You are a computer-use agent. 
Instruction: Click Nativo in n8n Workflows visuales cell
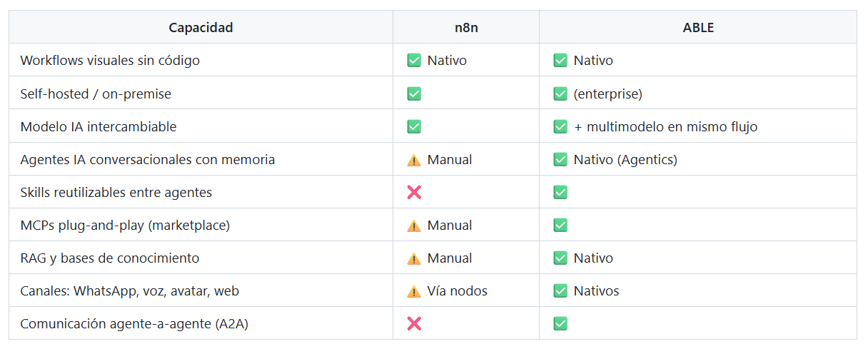pos(447,61)
